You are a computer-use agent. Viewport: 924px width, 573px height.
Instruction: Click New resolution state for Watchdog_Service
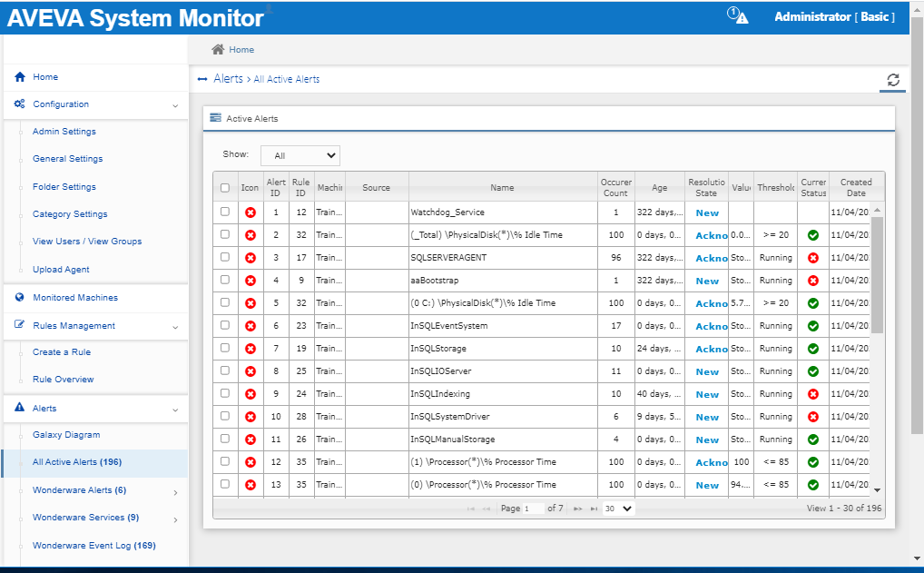707,213
